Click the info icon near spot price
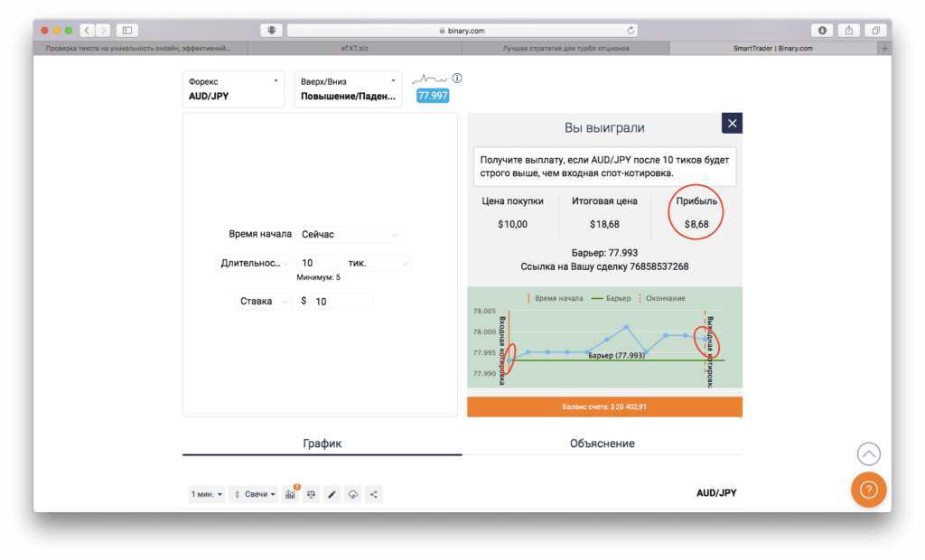925x560 pixels. pos(457,79)
